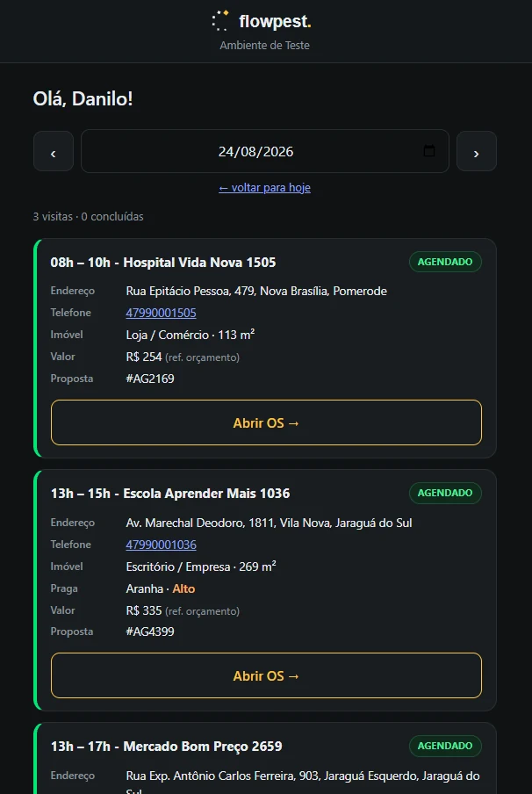Open OS for Hospital Vida Nova
The width and height of the screenshot is (532, 794).
266,422
